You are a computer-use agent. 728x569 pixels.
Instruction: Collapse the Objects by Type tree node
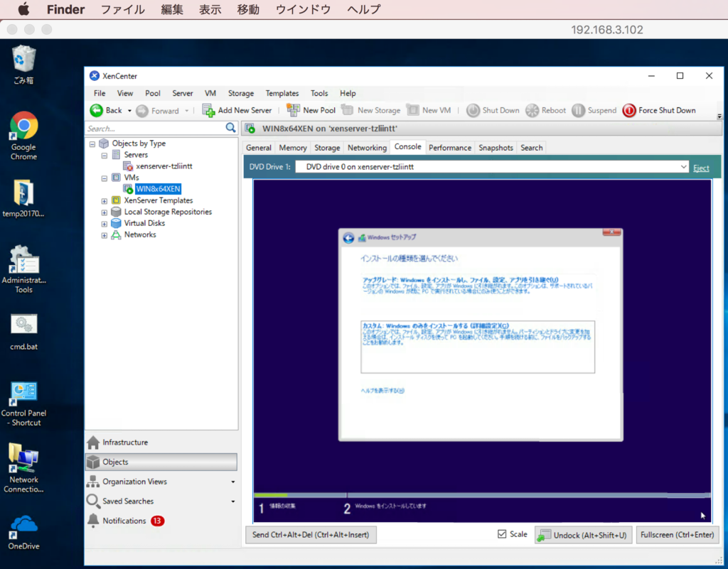point(92,143)
